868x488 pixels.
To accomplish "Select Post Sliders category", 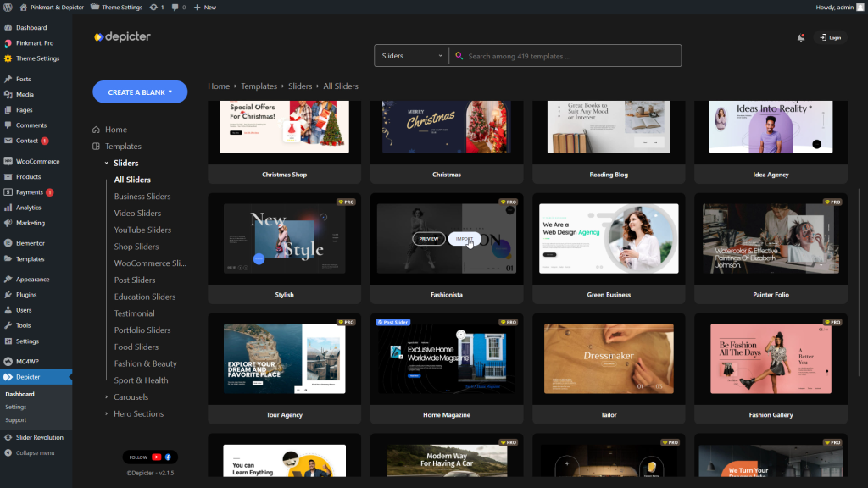I will pos(135,280).
